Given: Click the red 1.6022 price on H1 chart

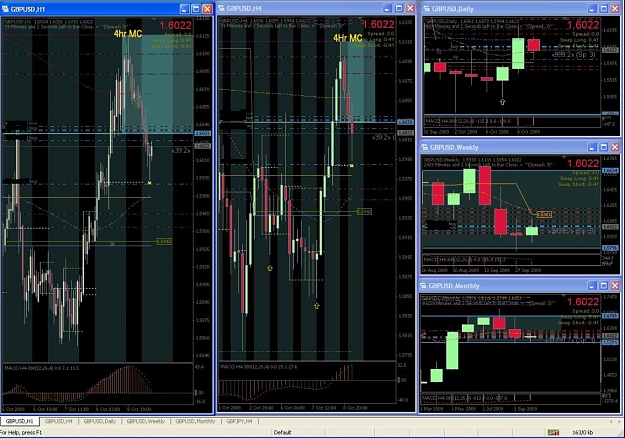Looking at the screenshot, I should click(175, 26).
